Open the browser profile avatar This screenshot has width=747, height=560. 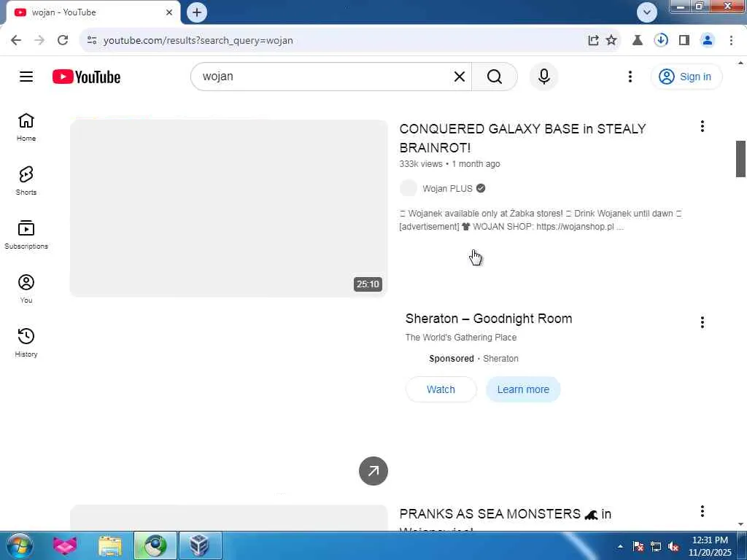tap(708, 41)
